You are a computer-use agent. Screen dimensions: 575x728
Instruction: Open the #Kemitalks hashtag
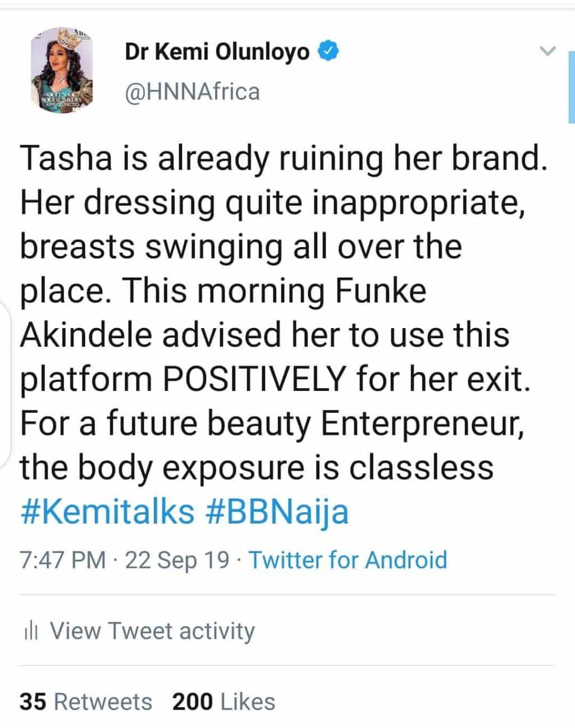click(x=107, y=512)
